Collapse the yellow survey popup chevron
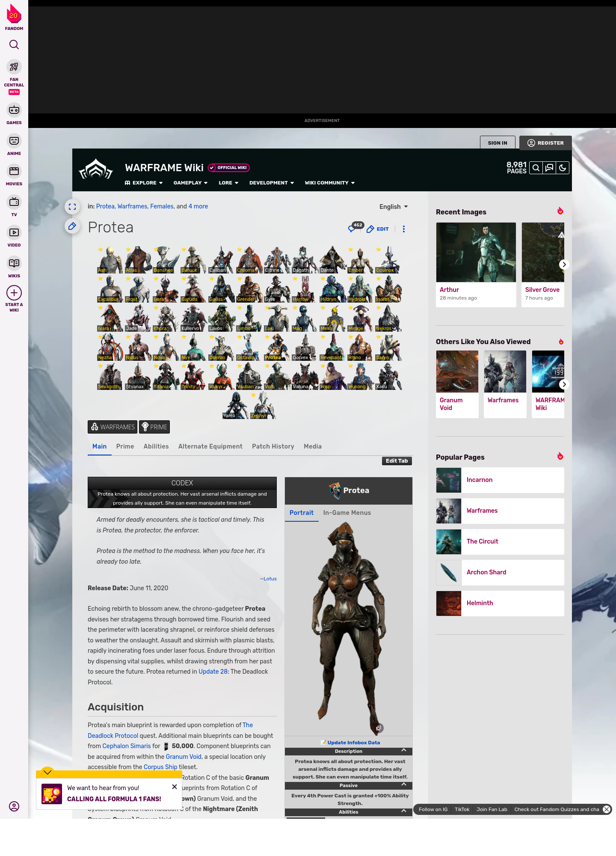This screenshot has width=616, height=856. pos(47,772)
